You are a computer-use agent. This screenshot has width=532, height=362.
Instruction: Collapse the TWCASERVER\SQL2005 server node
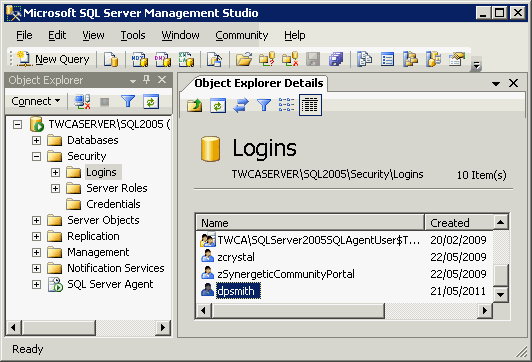[17, 125]
